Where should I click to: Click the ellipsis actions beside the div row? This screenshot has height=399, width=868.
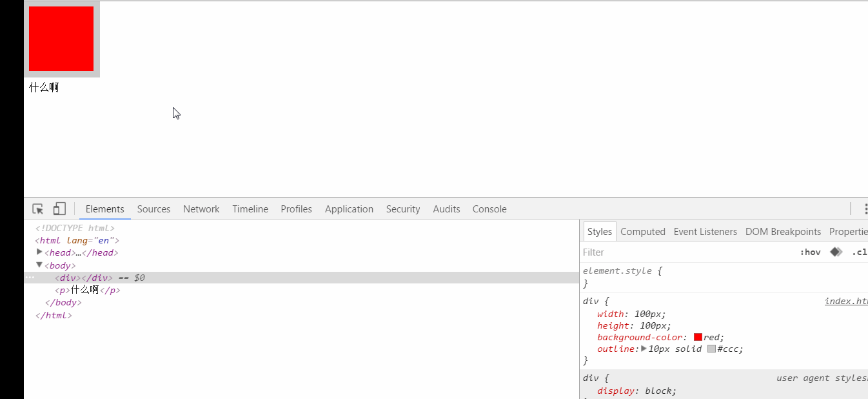click(30, 277)
